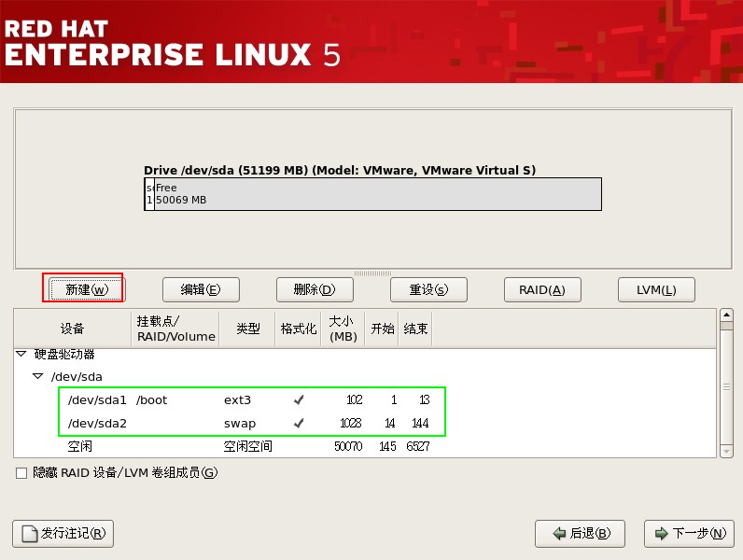The image size is (743, 560).
Task: Select the 空闲 free space row
Action: tap(365, 446)
